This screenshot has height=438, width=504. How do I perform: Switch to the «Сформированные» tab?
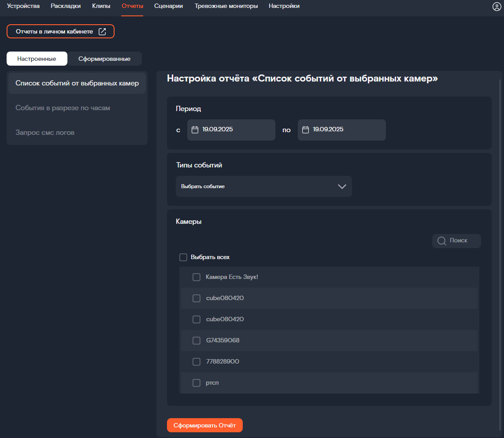[104, 59]
